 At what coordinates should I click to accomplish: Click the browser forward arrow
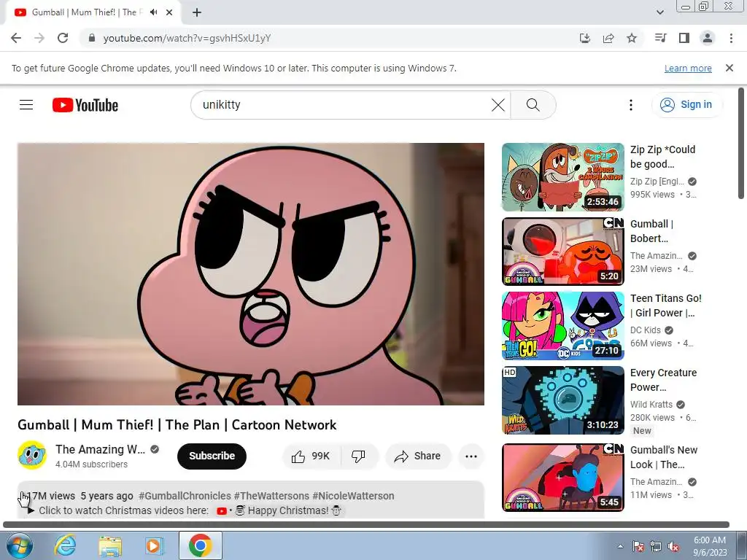pyautogui.click(x=39, y=38)
